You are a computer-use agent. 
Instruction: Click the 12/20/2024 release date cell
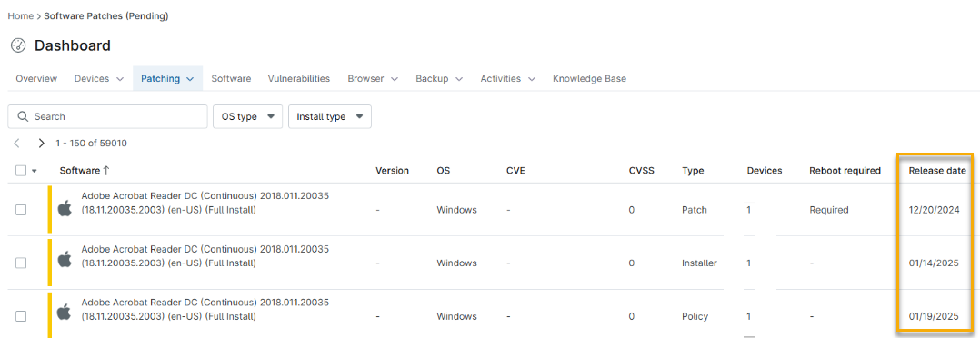click(934, 210)
